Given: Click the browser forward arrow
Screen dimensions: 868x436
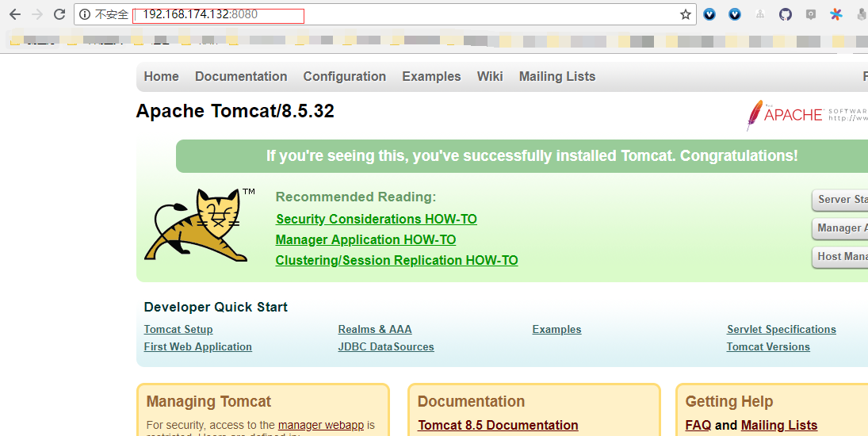Looking at the screenshot, I should 37,14.
